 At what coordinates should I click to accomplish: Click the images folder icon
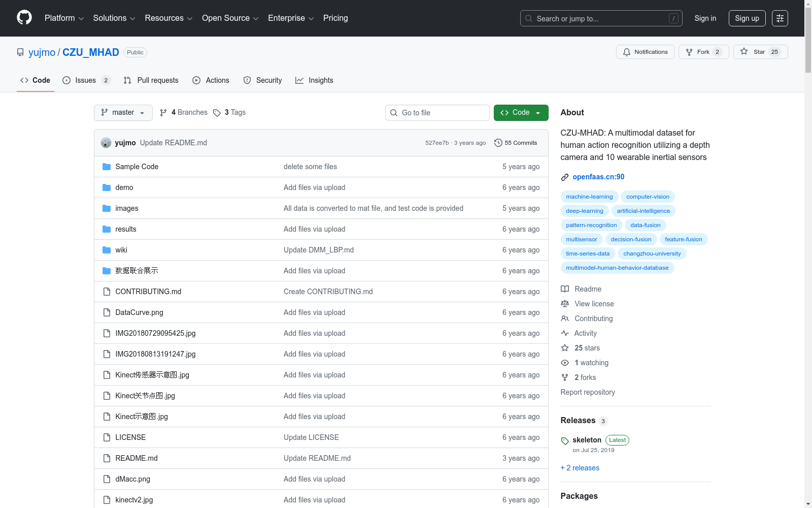pos(107,208)
